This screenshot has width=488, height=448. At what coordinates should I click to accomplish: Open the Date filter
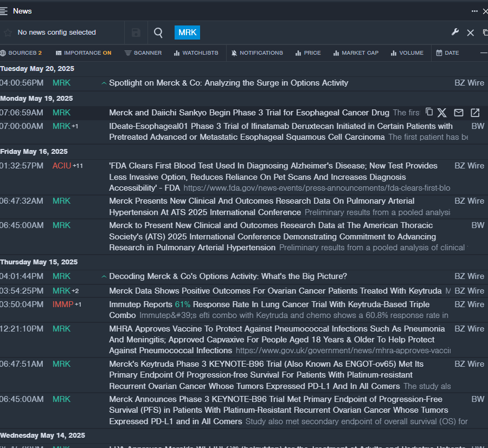coord(447,53)
